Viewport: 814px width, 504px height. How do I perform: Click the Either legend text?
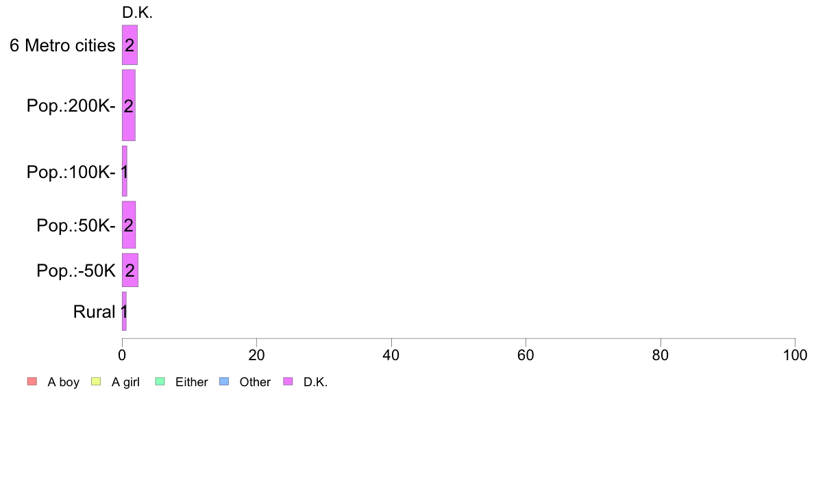point(192,382)
